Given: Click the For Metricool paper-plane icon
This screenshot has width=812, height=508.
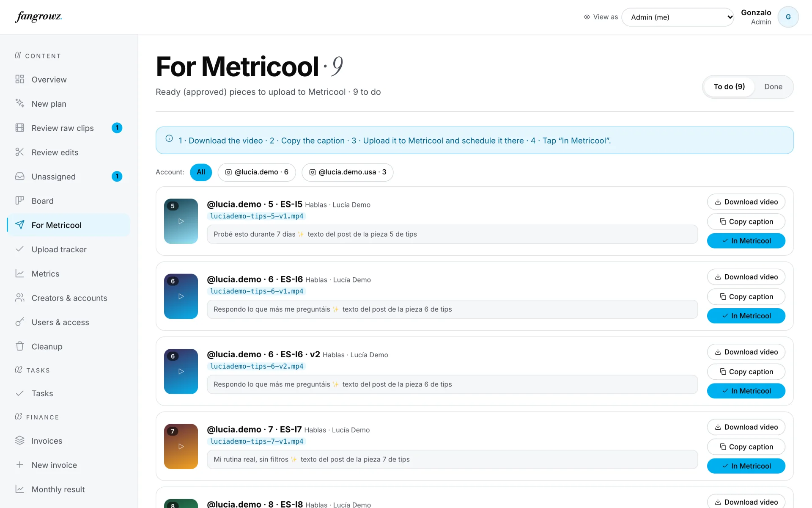Looking at the screenshot, I should [19, 225].
